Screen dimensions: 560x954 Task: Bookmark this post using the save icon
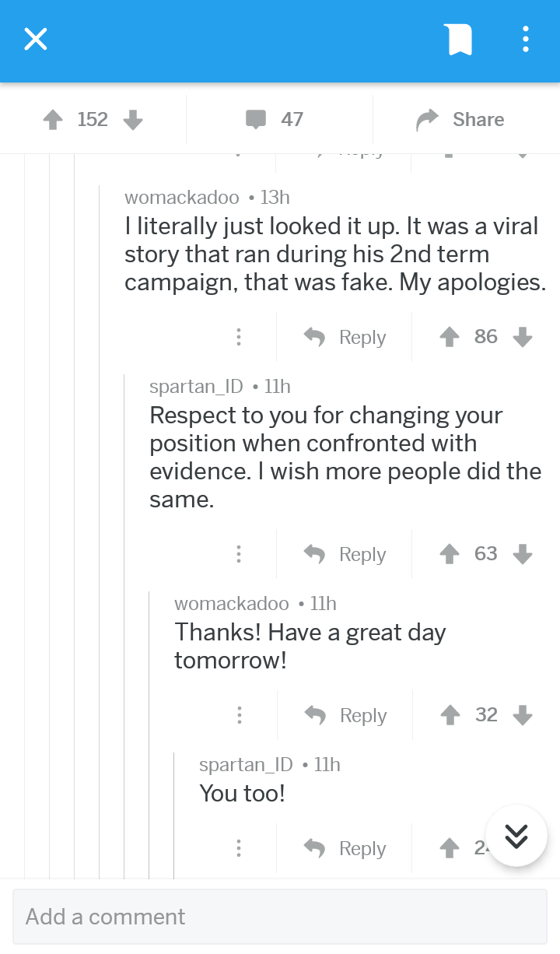[x=457, y=39]
